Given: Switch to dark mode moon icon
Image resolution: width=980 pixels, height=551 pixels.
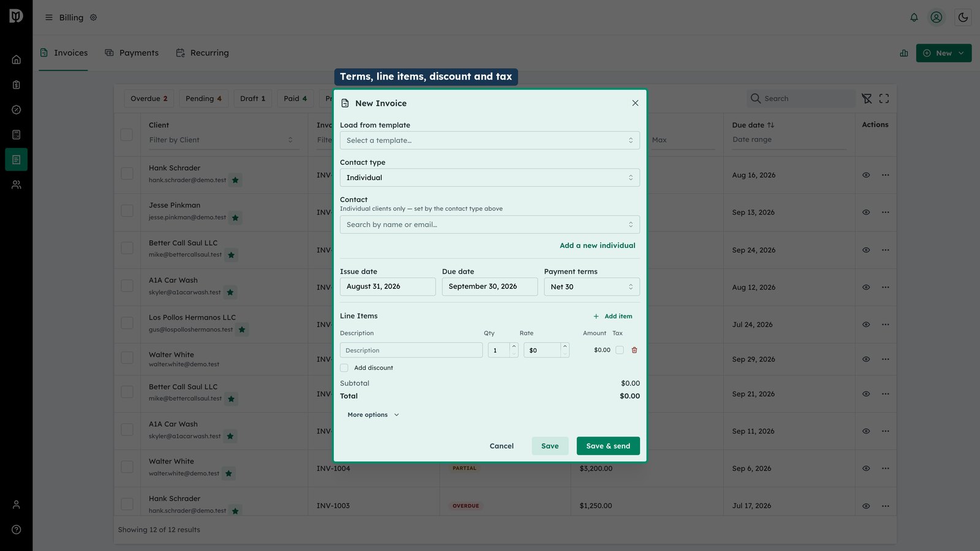Looking at the screenshot, I should click(x=963, y=18).
